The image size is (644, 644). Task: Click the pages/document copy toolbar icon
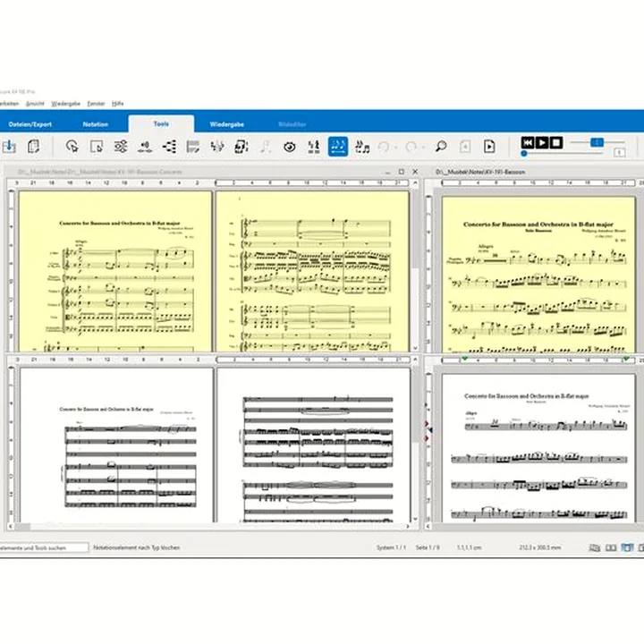(x=33, y=147)
